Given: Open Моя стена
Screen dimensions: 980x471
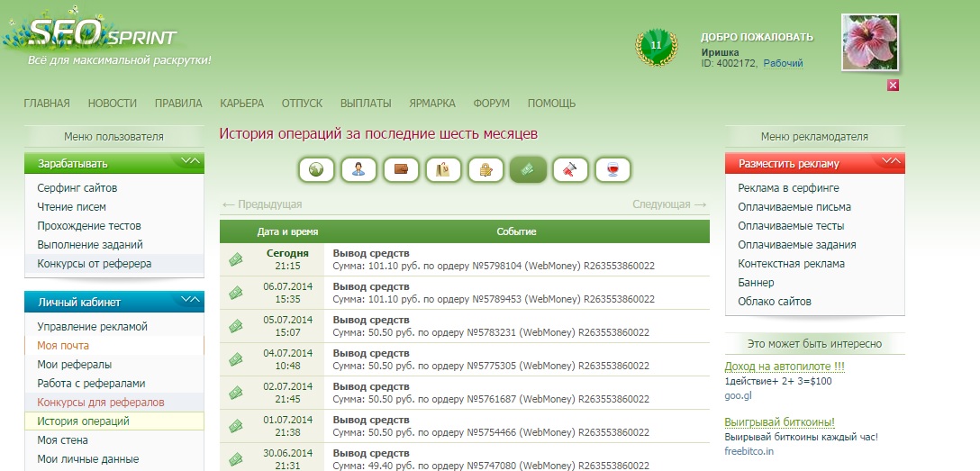Looking at the screenshot, I should click(62, 439).
